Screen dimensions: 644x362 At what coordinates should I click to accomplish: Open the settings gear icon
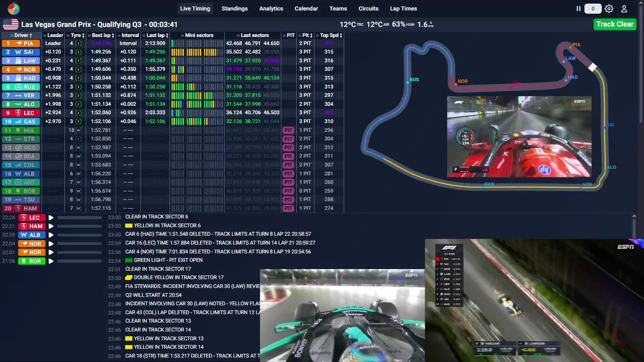click(x=609, y=9)
